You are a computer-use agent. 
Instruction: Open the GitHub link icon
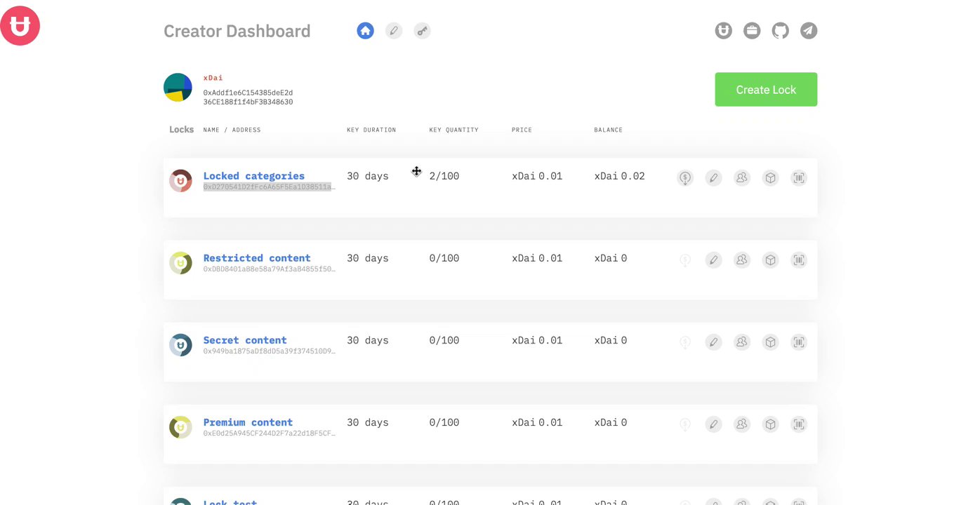click(780, 31)
